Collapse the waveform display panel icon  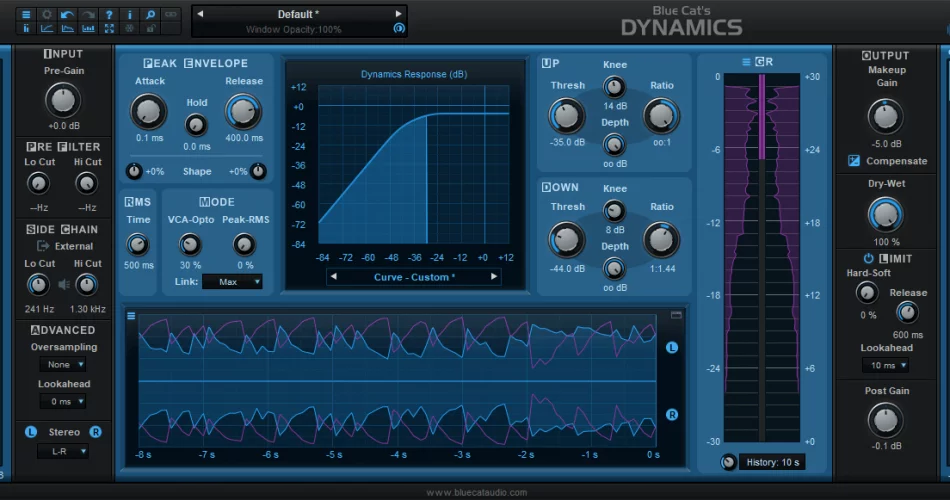(x=676, y=315)
